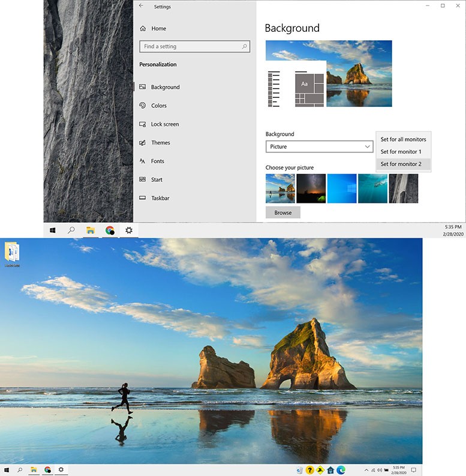Click the background preview image

click(x=329, y=73)
